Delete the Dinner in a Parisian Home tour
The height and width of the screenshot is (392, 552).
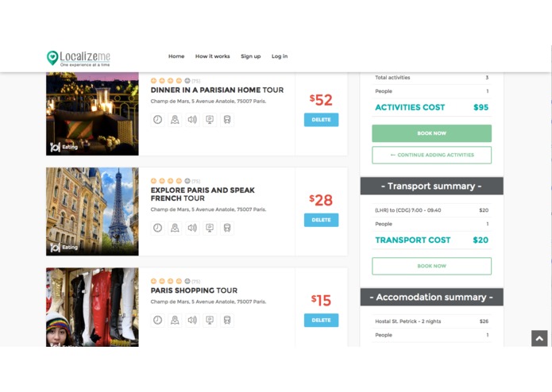tap(321, 120)
